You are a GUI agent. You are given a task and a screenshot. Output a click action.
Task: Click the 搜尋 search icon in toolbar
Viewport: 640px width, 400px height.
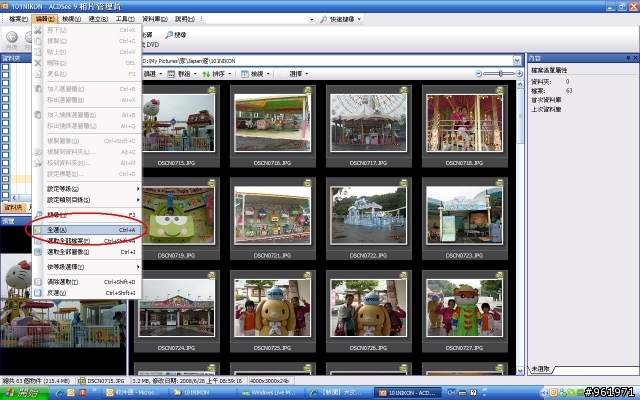click(x=169, y=35)
